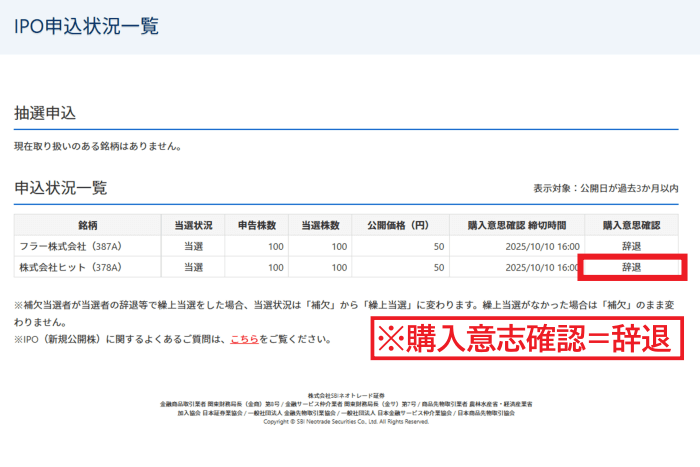This screenshot has height=467, width=700.
Task: Click the 購入意思確認 column header
Action: click(x=631, y=225)
